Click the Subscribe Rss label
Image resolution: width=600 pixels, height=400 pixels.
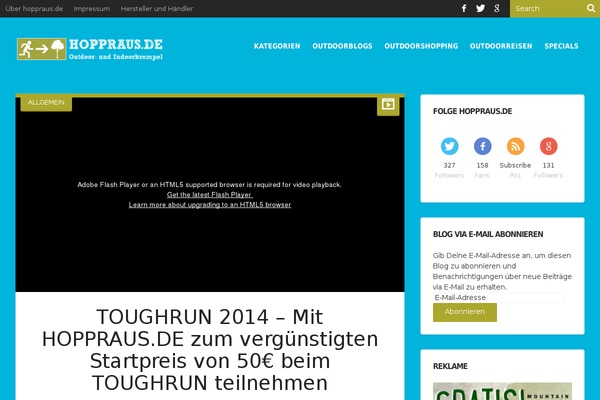coord(515,170)
